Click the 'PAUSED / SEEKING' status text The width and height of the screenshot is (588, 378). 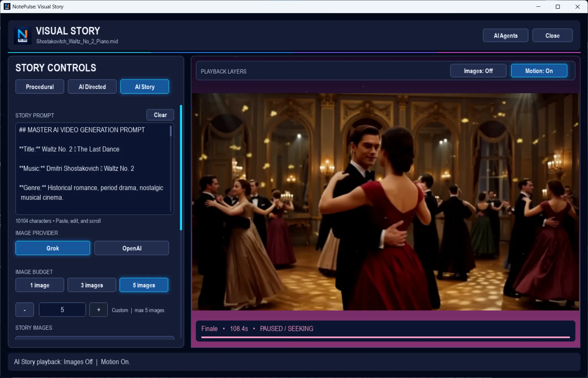coord(287,329)
